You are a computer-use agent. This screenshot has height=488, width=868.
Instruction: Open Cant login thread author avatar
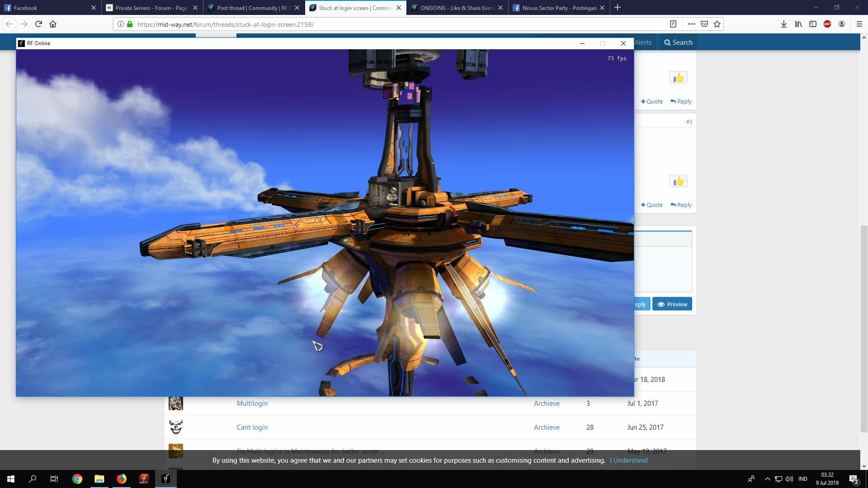pyautogui.click(x=176, y=427)
